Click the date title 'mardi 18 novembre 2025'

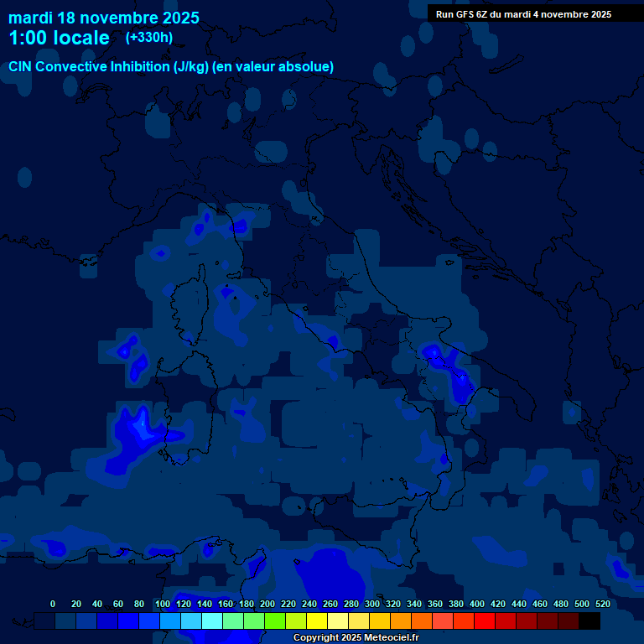point(104,18)
